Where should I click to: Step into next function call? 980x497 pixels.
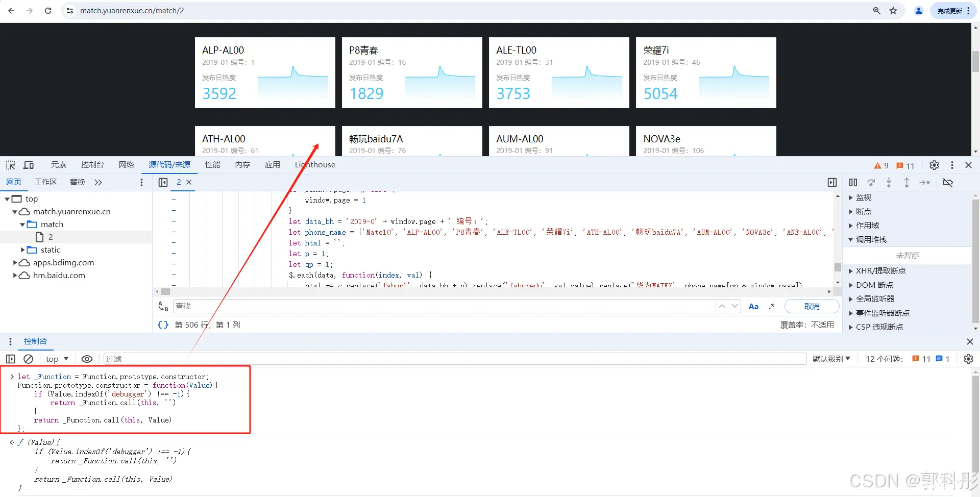[889, 182]
